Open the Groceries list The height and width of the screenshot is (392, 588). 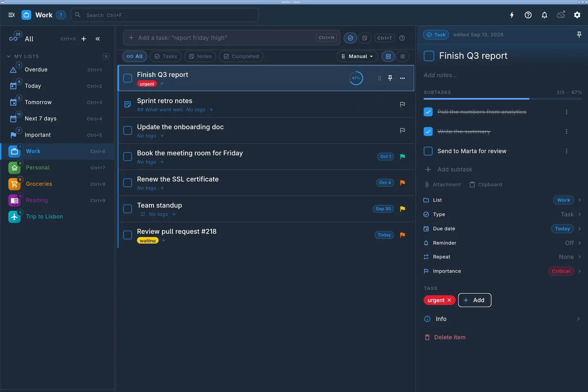(x=57, y=184)
